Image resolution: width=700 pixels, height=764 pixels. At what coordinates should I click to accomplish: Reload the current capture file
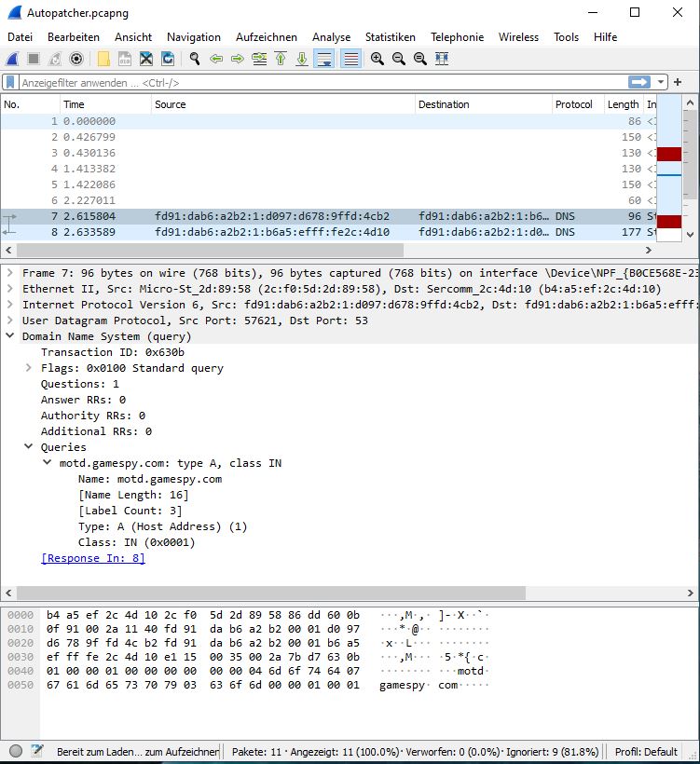pos(168,59)
